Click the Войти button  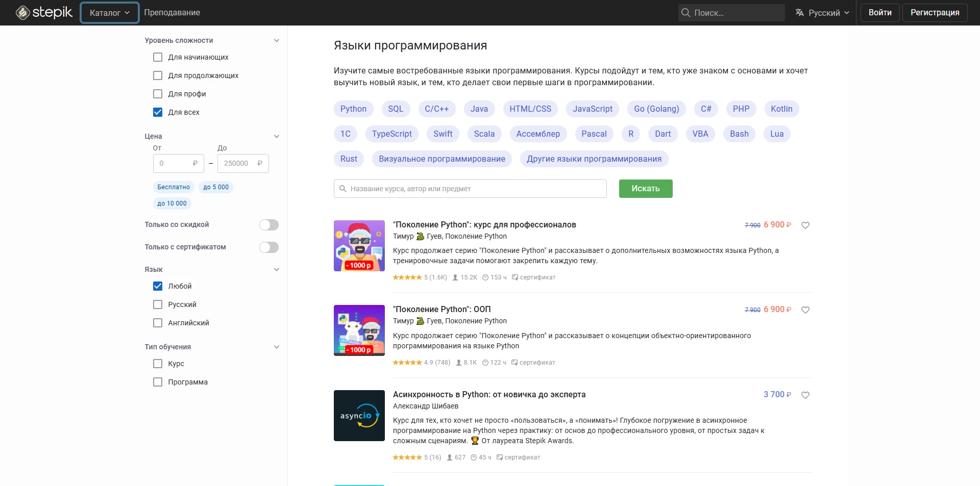(x=879, y=13)
